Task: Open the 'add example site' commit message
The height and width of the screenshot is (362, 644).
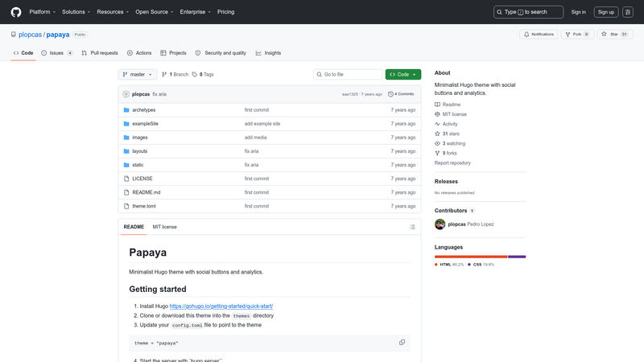Action: point(262,124)
